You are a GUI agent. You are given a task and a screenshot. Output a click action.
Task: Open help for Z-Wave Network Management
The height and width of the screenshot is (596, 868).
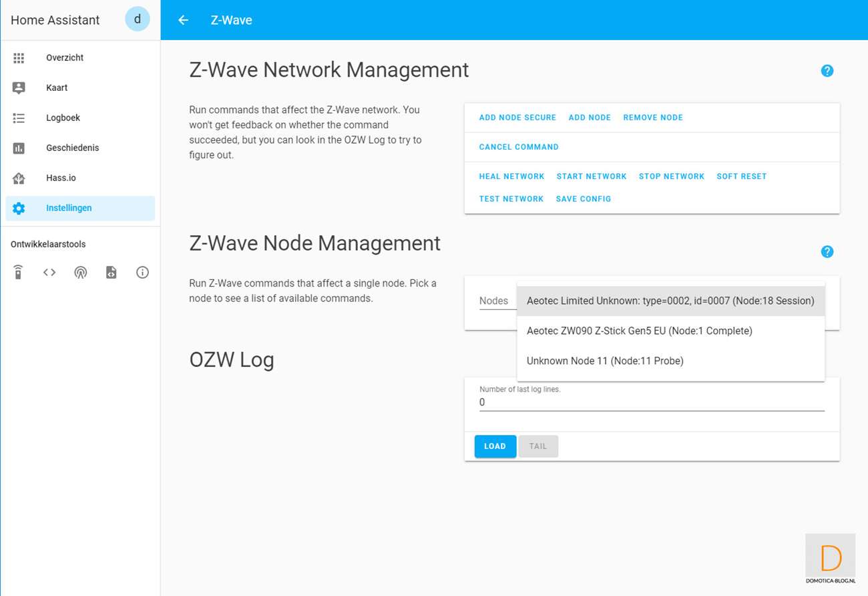pyautogui.click(x=827, y=71)
